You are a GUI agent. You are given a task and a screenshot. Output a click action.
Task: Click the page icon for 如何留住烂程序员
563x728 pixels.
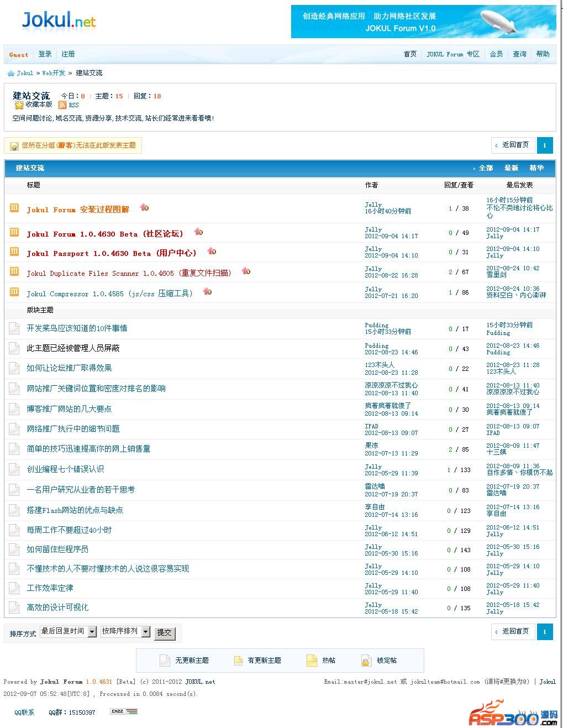[x=14, y=549]
